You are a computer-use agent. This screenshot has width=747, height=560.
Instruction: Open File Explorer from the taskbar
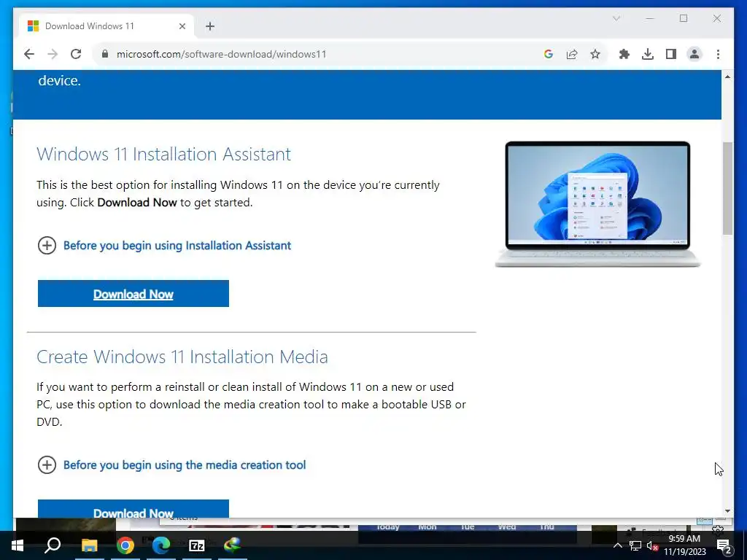(x=89, y=545)
